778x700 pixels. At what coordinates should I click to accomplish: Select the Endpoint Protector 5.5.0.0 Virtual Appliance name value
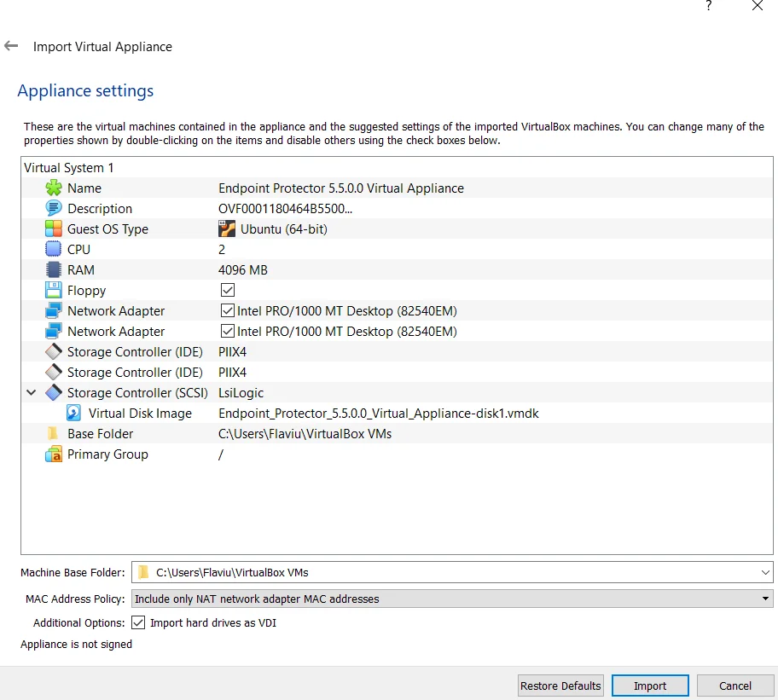click(341, 188)
